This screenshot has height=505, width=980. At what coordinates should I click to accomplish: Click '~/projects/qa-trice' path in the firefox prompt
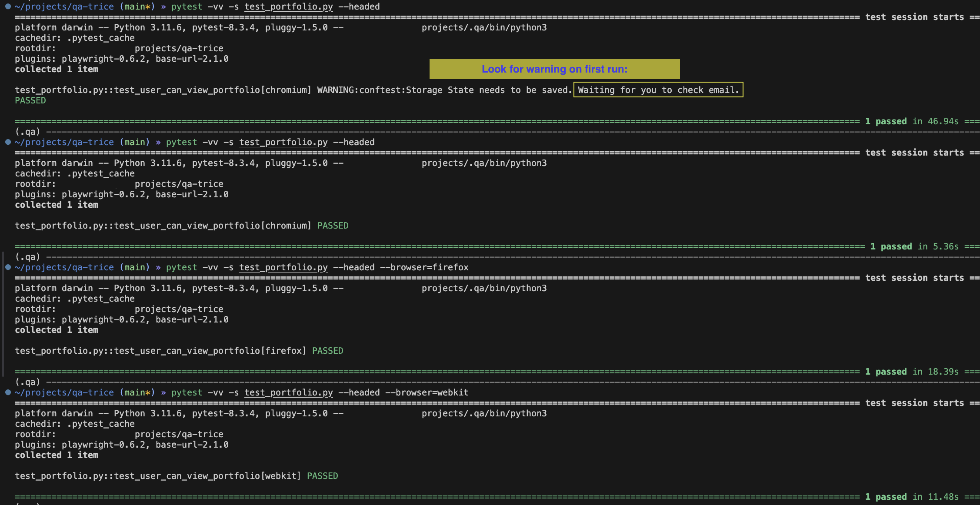tap(64, 267)
